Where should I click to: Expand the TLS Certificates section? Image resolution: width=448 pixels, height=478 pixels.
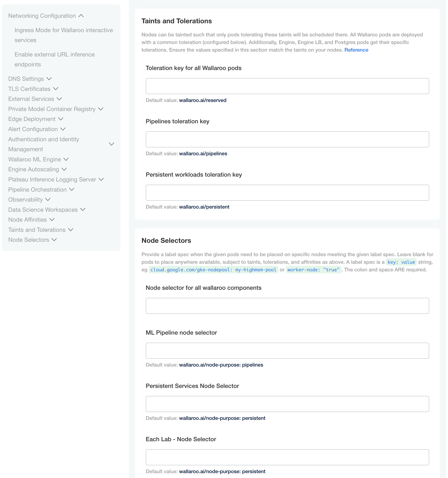[x=29, y=89]
